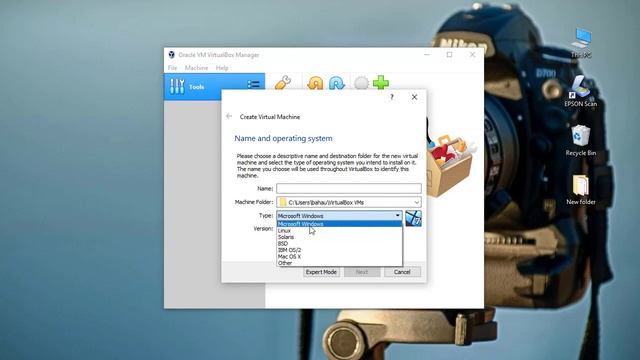Select BSD in type list
Image resolution: width=640 pixels, height=360 pixels.
[x=339, y=243]
